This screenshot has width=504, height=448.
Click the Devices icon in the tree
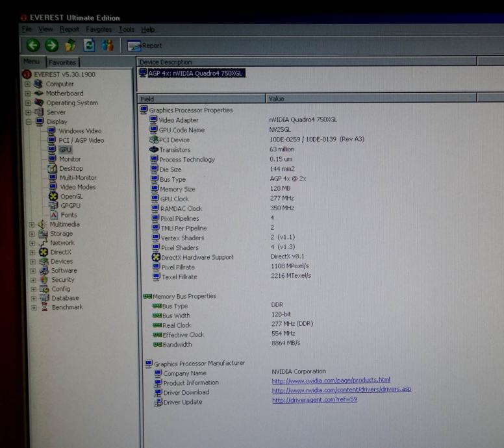coord(44,262)
